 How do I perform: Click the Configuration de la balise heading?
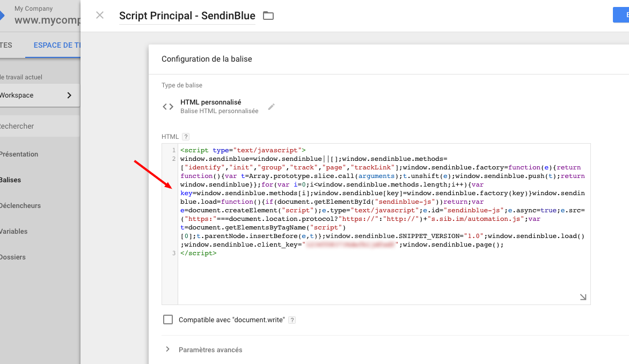click(x=207, y=59)
